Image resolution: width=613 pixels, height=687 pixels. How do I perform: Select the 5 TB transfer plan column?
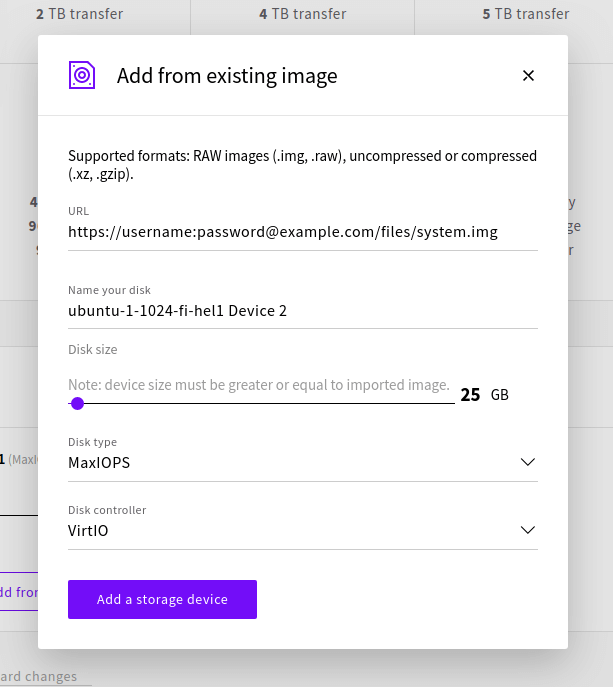(x=526, y=14)
